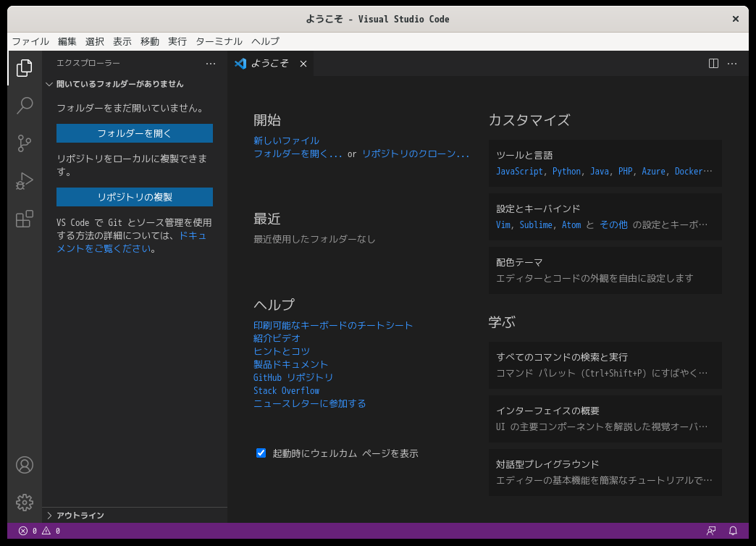Viewport: 756px width, 546px height.
Task: Click the リポジトリの複製 button
Action: click(x=135, y=197)
